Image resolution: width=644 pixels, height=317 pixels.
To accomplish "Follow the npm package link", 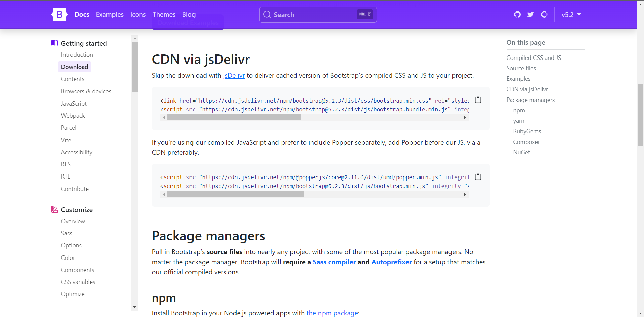I will click(x=332, y=313).
